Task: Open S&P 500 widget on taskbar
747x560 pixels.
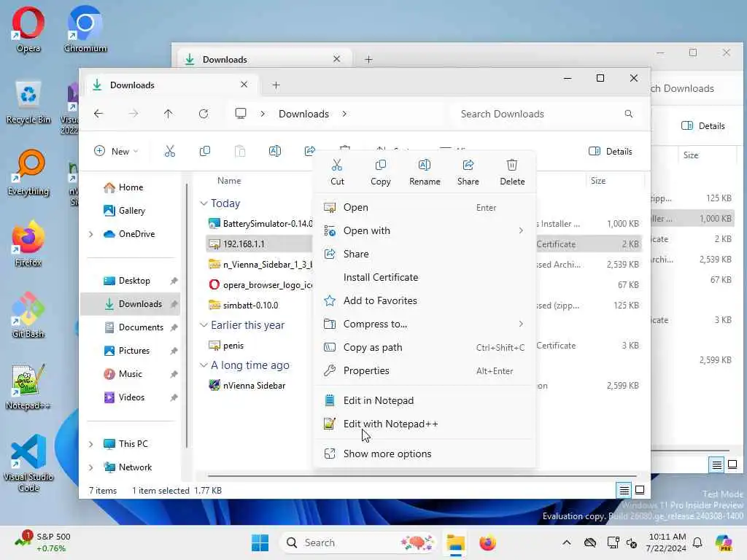Action: point(43,542)
